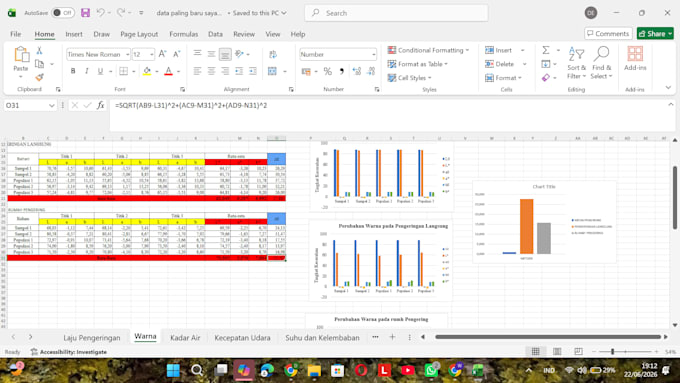The width and height of the screenshot is (680, 383).
Task: Click the AutoSum sigma icon
Action: [546, 50]
